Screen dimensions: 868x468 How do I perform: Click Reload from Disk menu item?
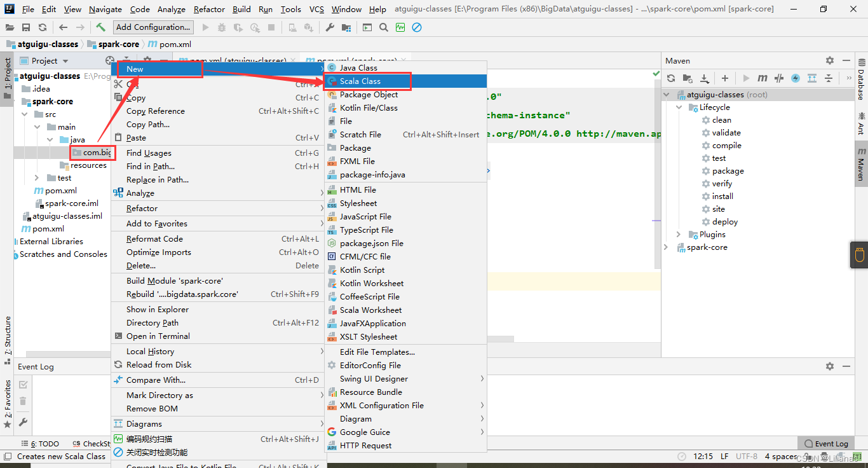(x=217, y=364)
